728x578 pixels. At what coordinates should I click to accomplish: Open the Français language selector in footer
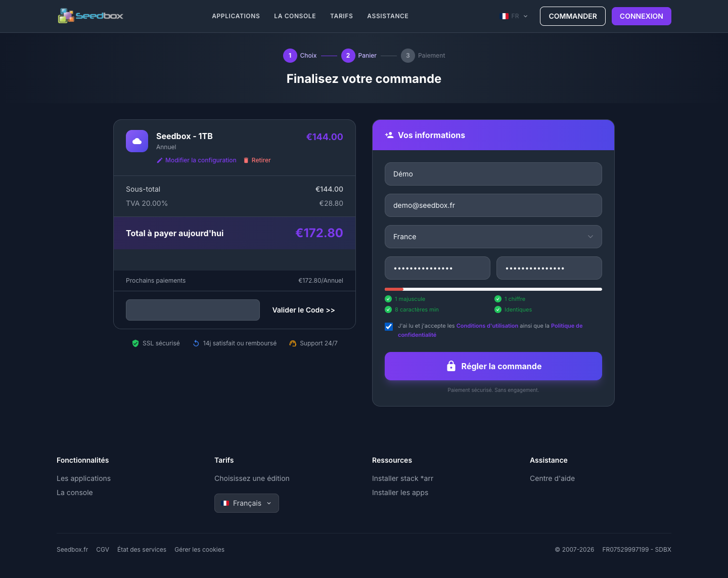click(247, 503)
